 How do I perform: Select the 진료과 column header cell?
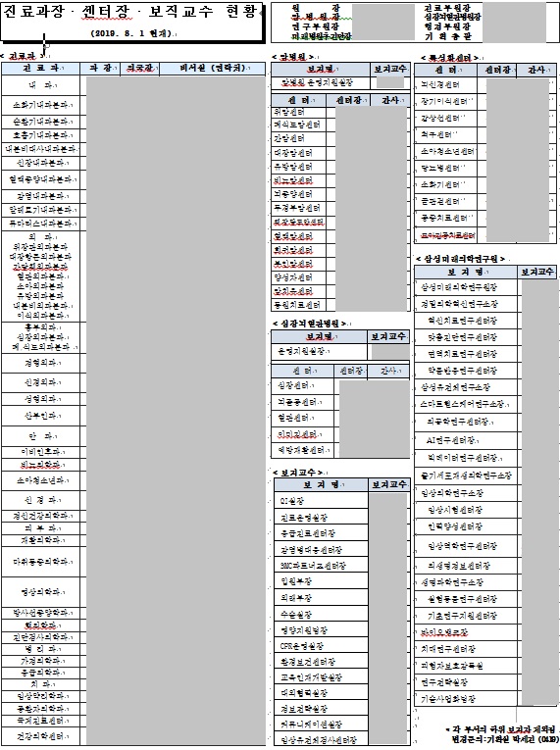coord(40,69)
